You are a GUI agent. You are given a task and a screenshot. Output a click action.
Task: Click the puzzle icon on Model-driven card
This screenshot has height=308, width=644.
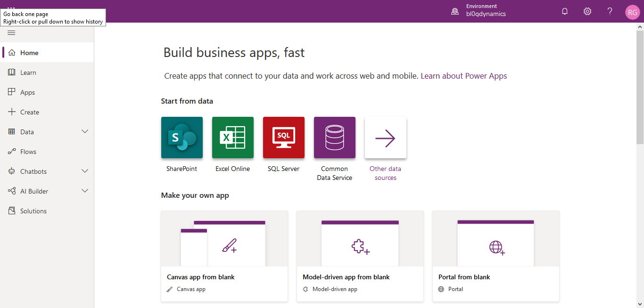(x=360, y=247)
